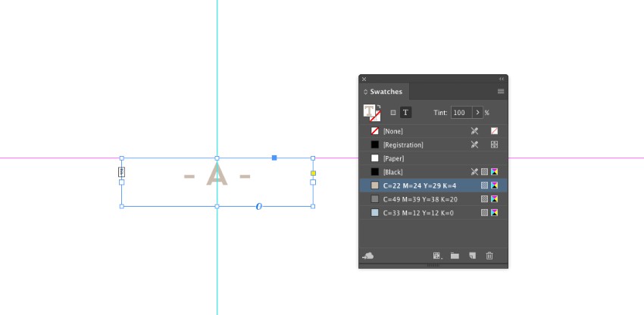Click process color icon on C=33 row

coord(485,213)
